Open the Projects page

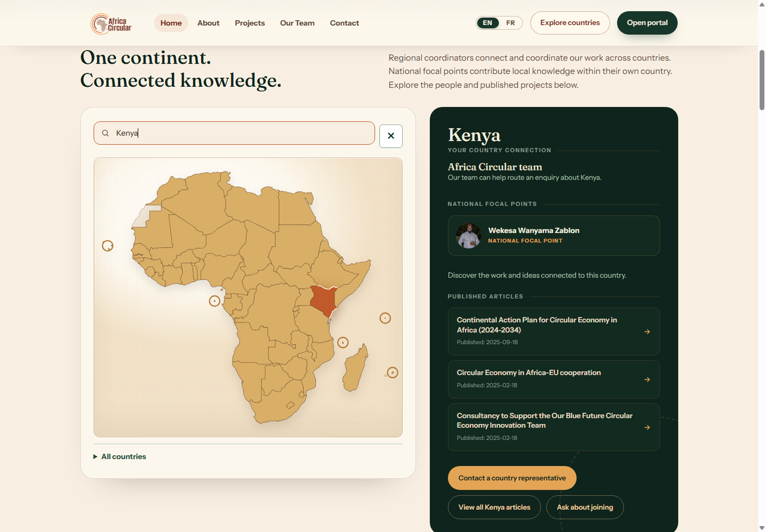250,23
